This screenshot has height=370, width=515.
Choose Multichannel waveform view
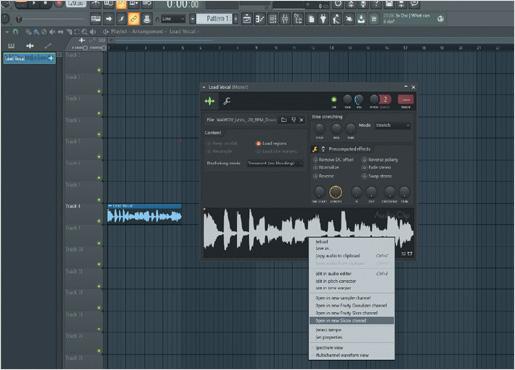(352, 355)
